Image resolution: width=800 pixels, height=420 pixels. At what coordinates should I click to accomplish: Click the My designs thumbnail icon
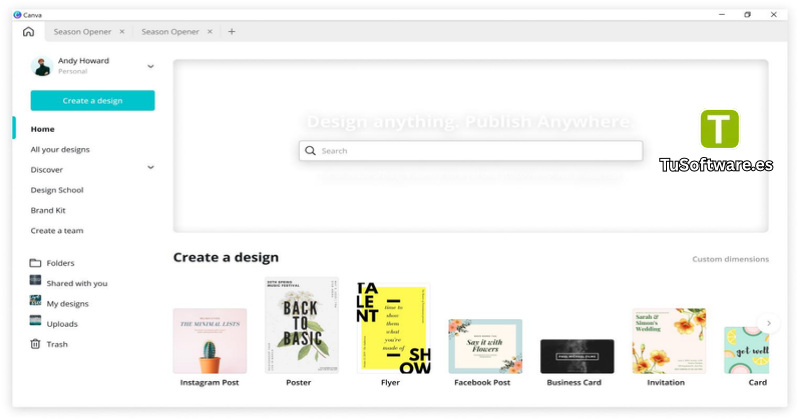(35, 301)
